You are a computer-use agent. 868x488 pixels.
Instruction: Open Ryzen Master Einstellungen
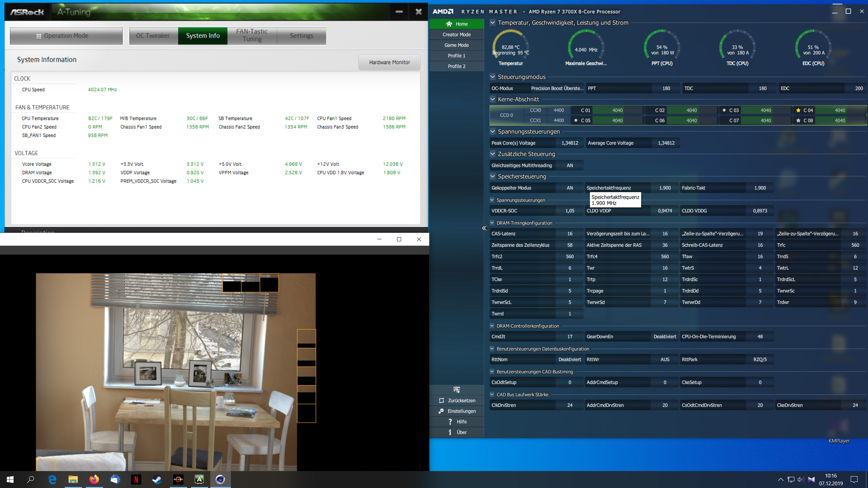coord(456,411)
